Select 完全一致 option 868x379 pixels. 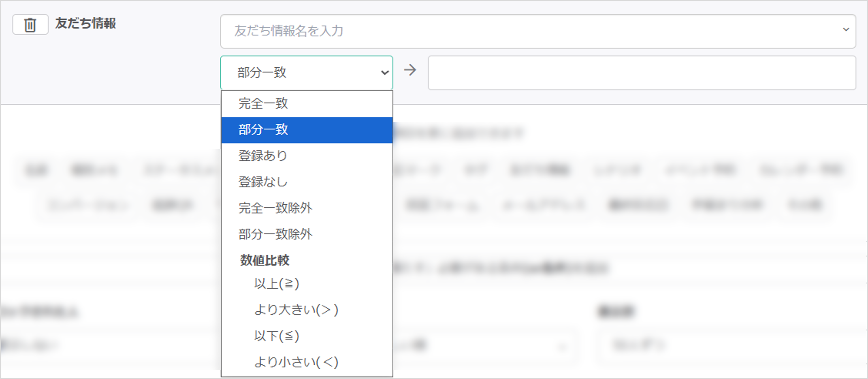tap(263, 103)
